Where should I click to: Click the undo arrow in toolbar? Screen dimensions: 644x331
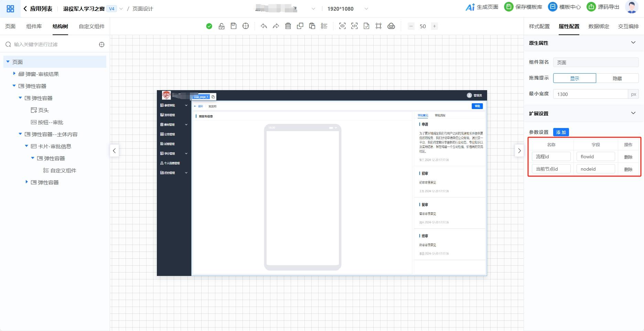point(264,26)
